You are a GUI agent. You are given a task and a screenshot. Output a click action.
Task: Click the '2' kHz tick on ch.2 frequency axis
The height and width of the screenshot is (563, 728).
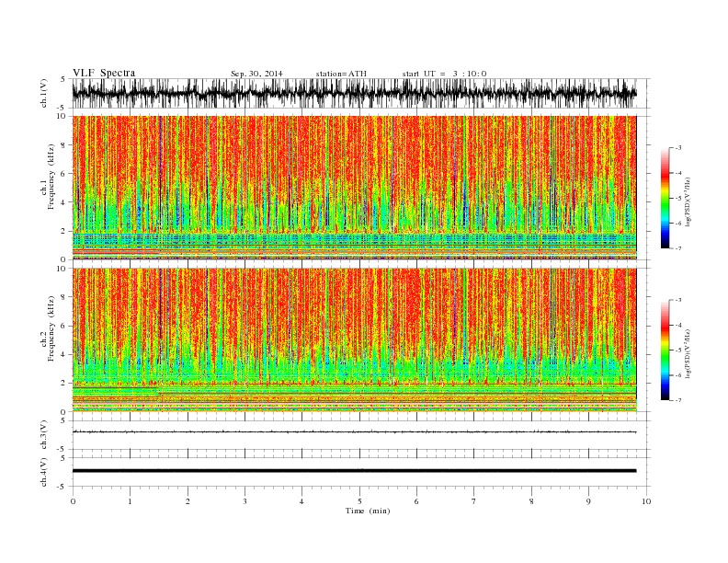[64, 384]
